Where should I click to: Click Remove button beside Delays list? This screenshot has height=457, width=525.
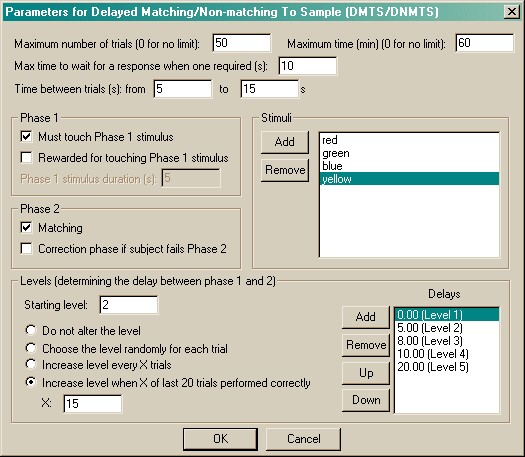click(366, 345)
